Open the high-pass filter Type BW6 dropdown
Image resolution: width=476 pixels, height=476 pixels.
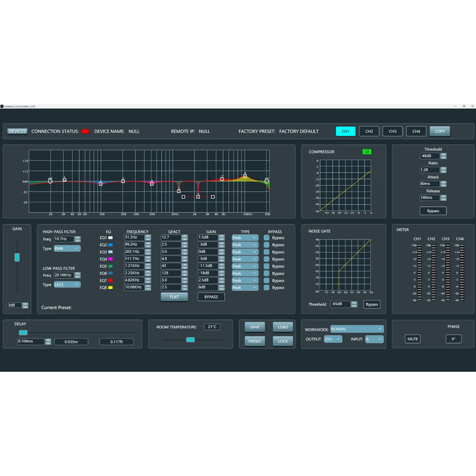[x=67, y=248]
